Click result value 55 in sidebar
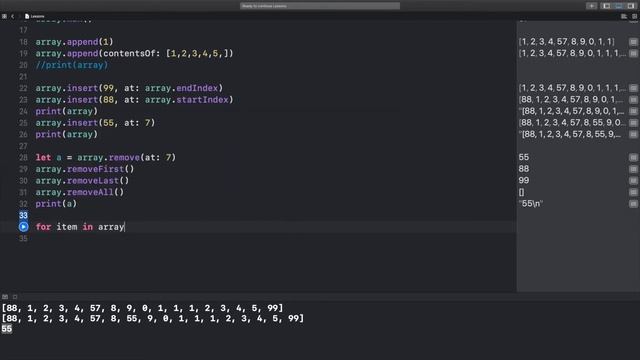 coord(524,158)
